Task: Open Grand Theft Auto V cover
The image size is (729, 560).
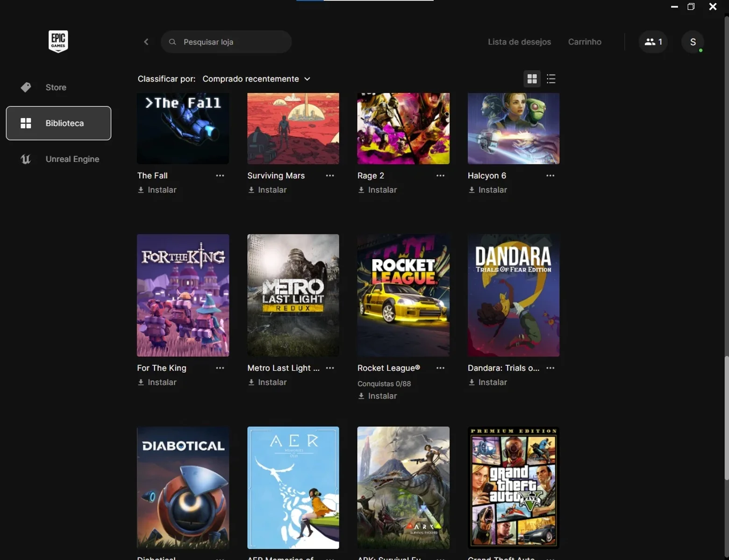Action: 514,488
